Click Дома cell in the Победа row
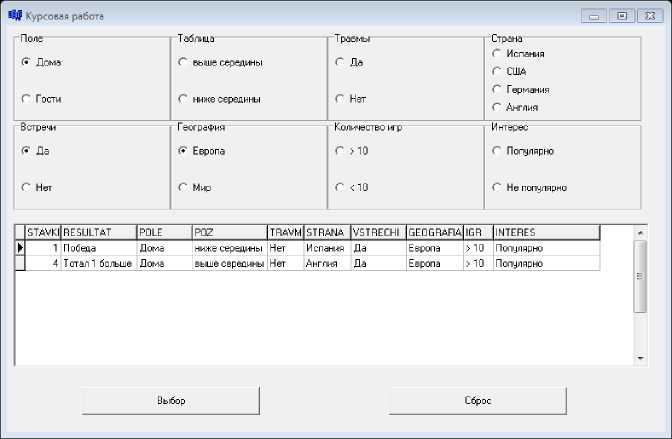 [x=165, y=248]
